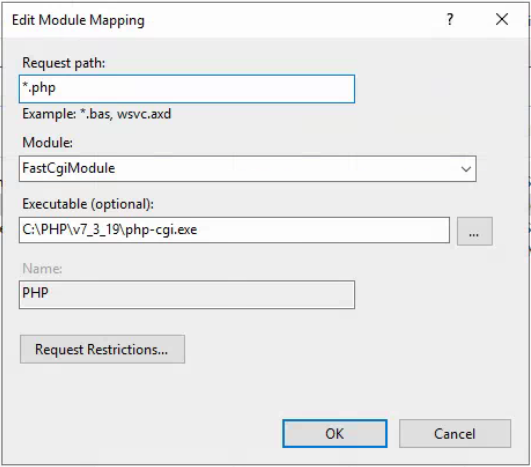
Task: Close the Edit Module Mapping dialog
Action: pyautogui.click(x=502, y=19)
